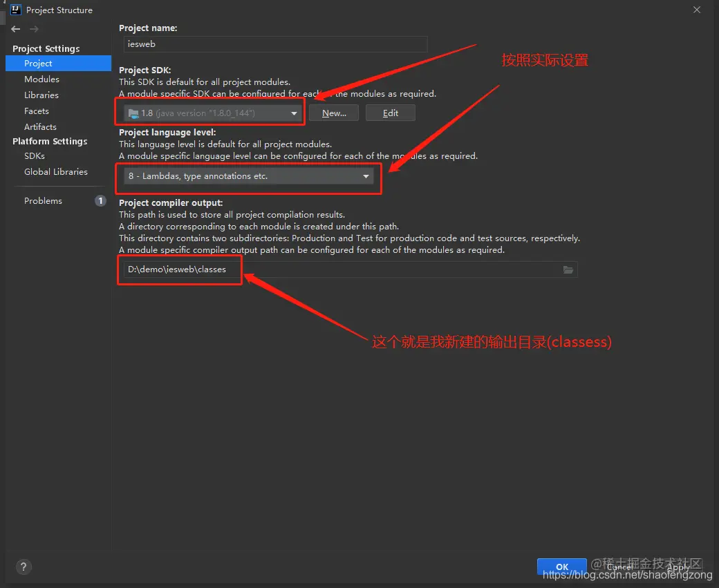Open the Project SDK dropdown
The image size is (719, 588).
pyautogui.click(x=213, y=113)
